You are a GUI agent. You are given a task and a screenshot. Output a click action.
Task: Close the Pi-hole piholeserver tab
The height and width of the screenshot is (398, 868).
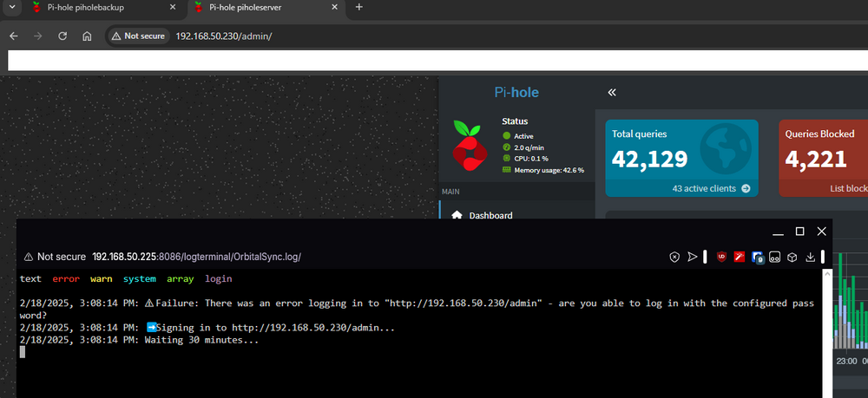pyautogui.click(x=334, y=8)
